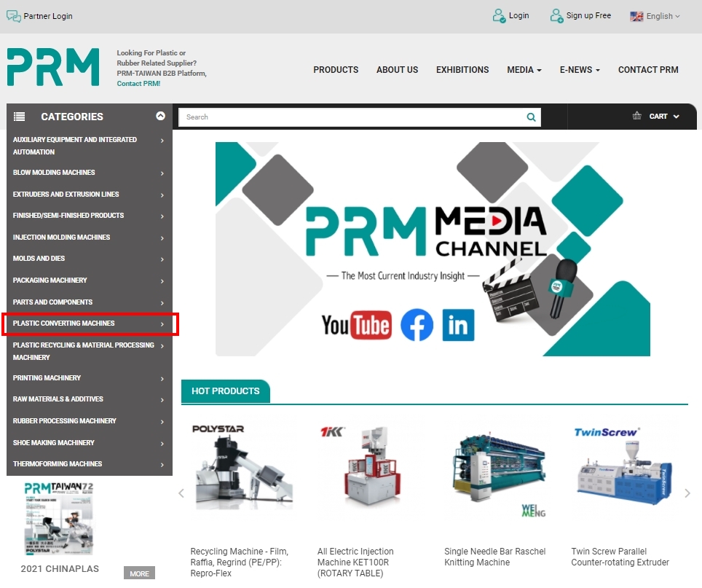Open the Facebook link in the banner
702x588 pixels.
[417, 325]
